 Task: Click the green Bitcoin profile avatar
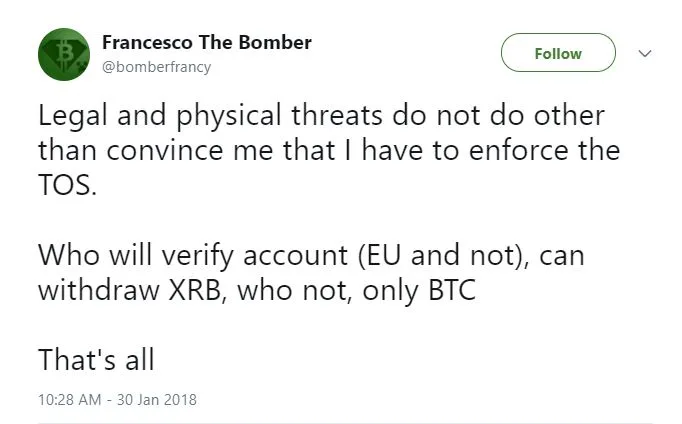point(65,55)
